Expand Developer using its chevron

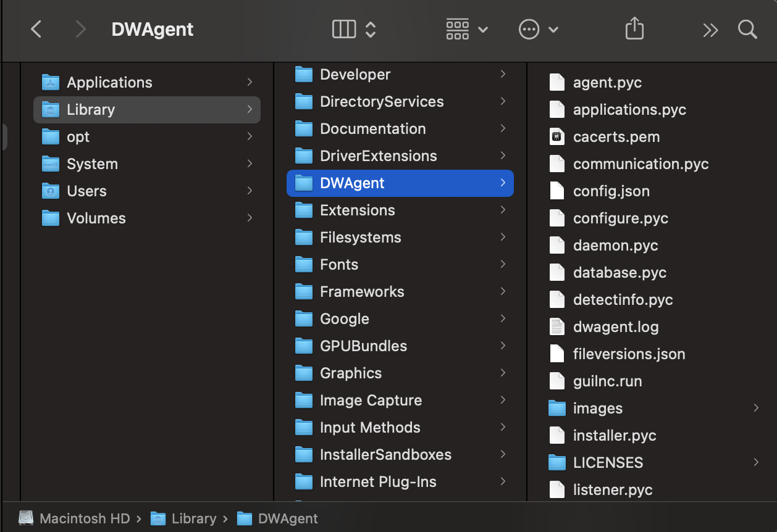click(503, 74)
